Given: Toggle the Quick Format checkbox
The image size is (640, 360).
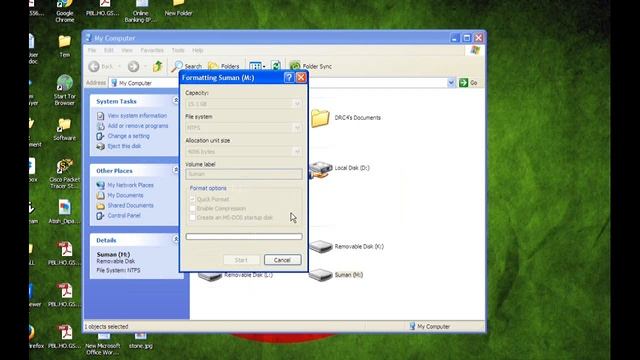Looking at the screenshot, I should (x=192, y=199).
